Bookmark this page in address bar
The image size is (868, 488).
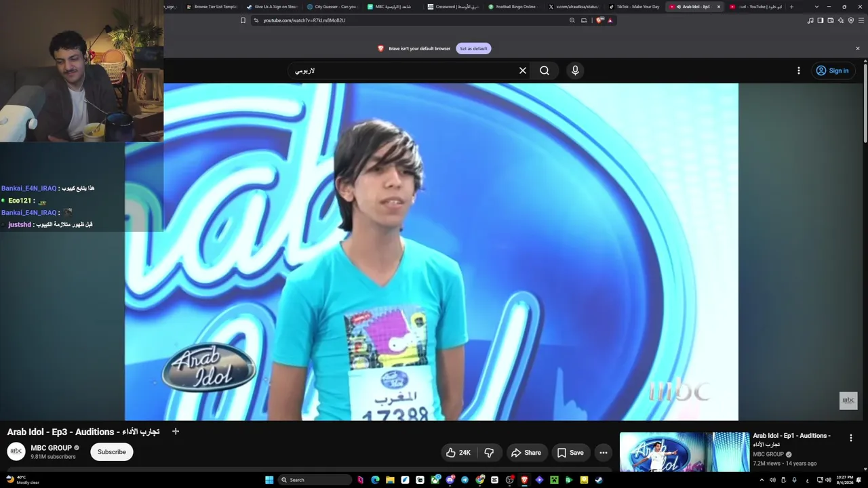pyautogui.click(x=243, y=20)
